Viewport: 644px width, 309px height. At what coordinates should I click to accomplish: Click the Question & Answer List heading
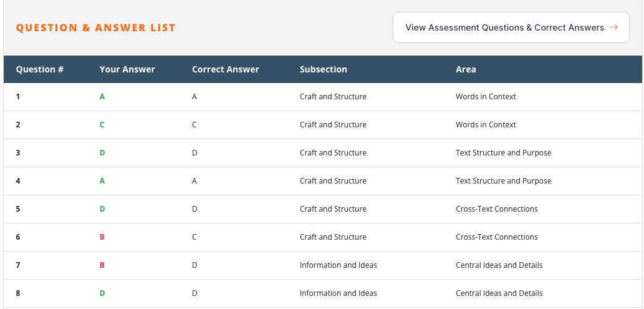point(96,28)
